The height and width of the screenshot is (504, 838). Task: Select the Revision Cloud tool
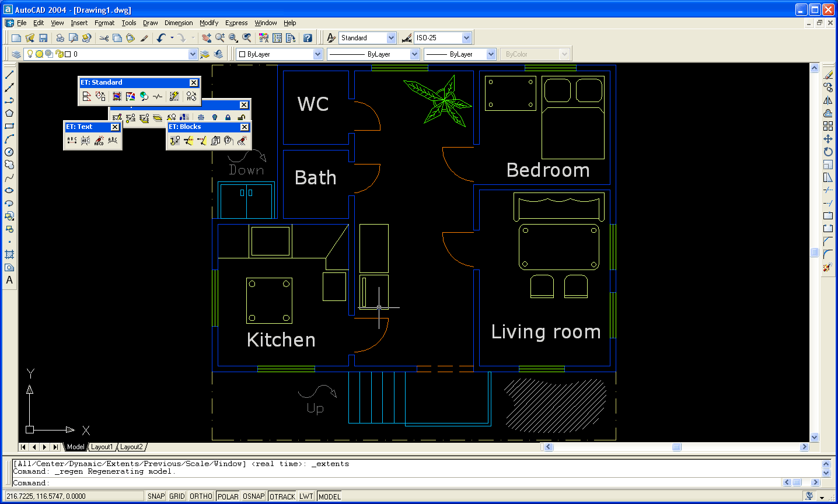(9, 164)
